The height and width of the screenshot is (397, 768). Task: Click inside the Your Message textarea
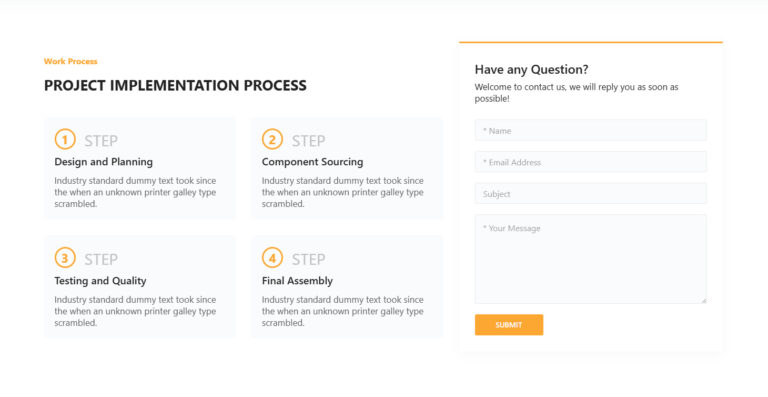coord(591,259)
